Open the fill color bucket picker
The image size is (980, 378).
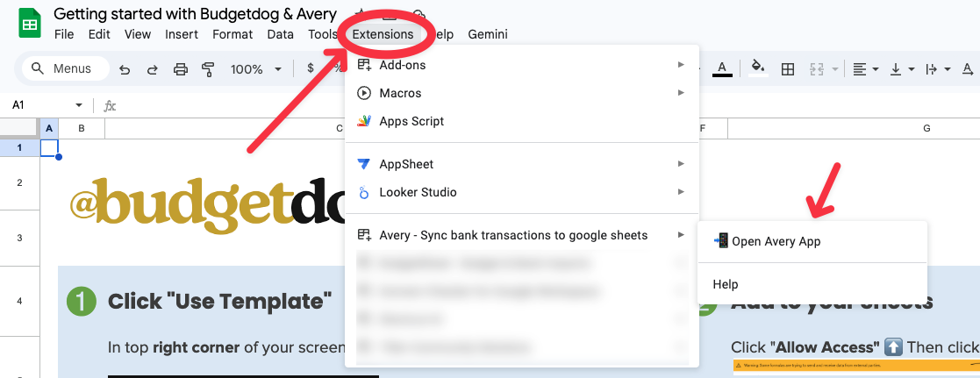(x=757, y=68)
